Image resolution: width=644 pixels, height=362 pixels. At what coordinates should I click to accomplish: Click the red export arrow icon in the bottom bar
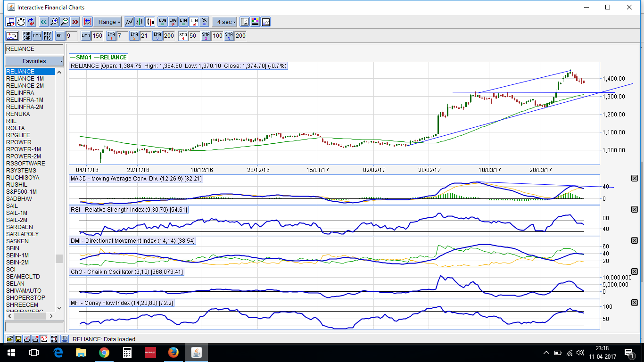(x=35, y=339)
